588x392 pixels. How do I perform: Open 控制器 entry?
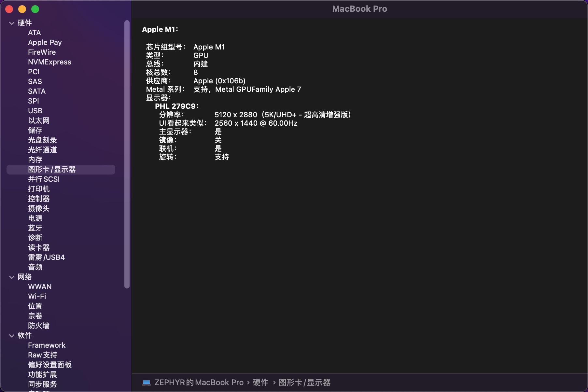click(x=39, y=199)
